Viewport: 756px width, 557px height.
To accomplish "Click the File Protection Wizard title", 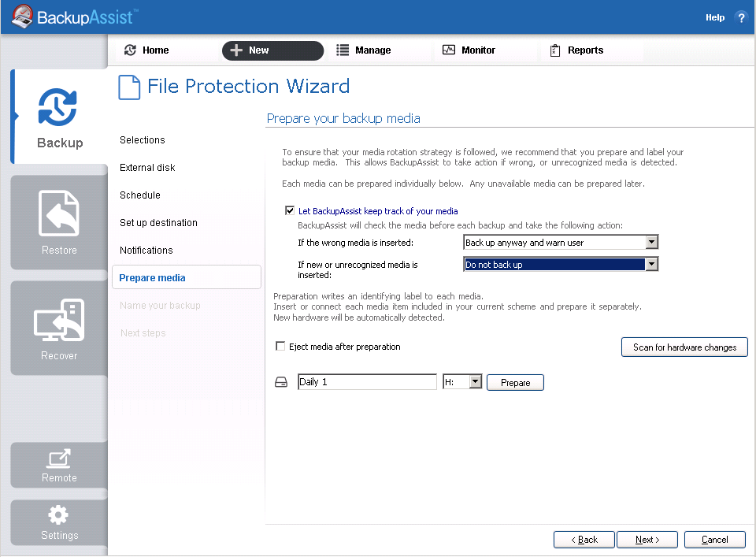I will [x=248, y=87].
